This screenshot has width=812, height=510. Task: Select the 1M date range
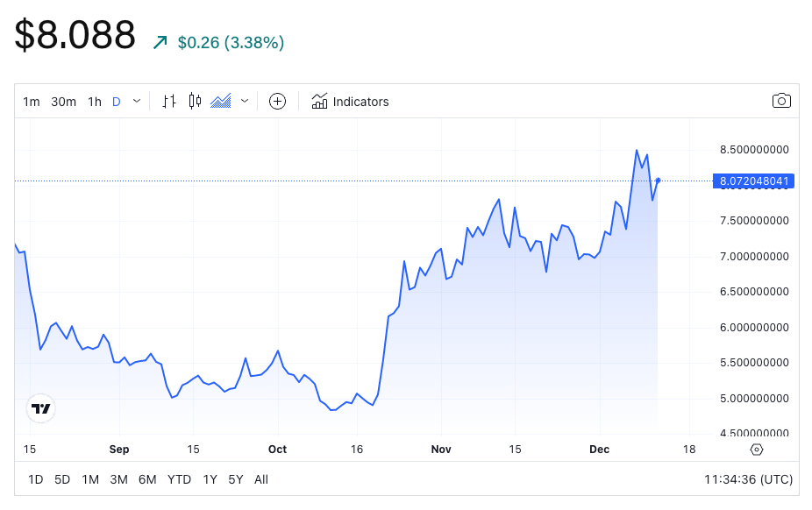coord(90,479)
